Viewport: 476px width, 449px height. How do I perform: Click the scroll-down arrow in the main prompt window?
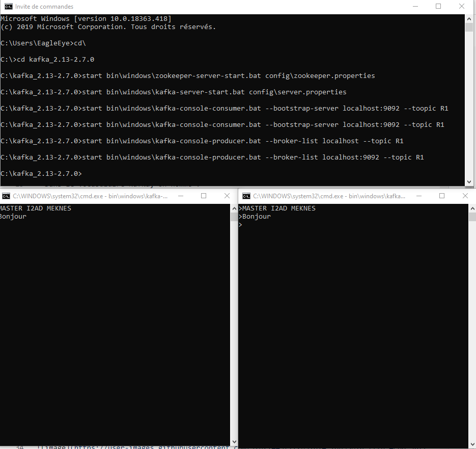(x=469, y=182)
